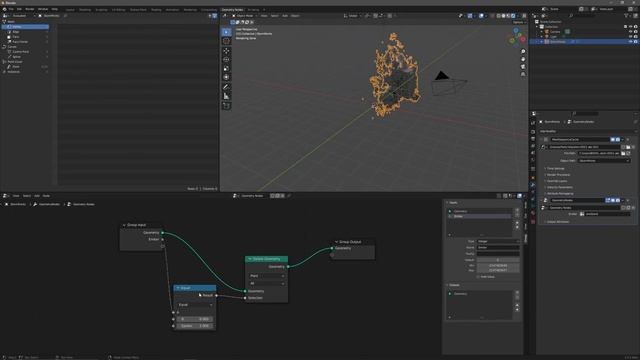Click the blue Z axis on navigation gizmo
Viewport: 640px width, 360px height.
click(516, 31)
